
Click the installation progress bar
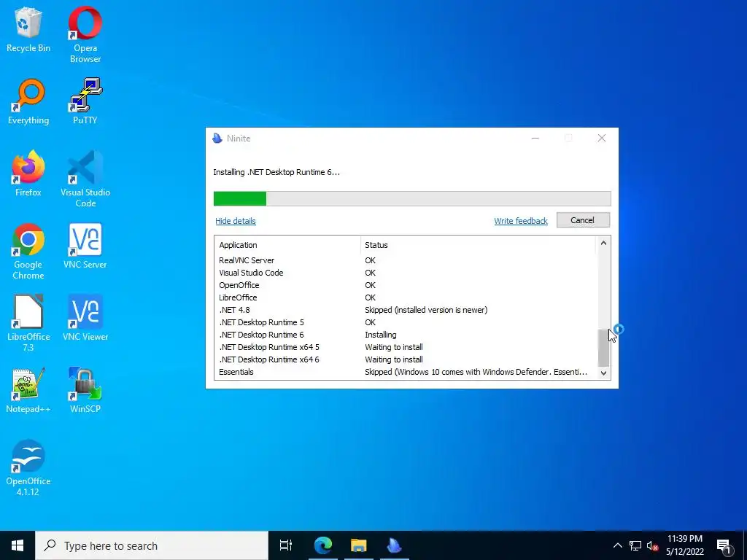[x=412, y=198]
